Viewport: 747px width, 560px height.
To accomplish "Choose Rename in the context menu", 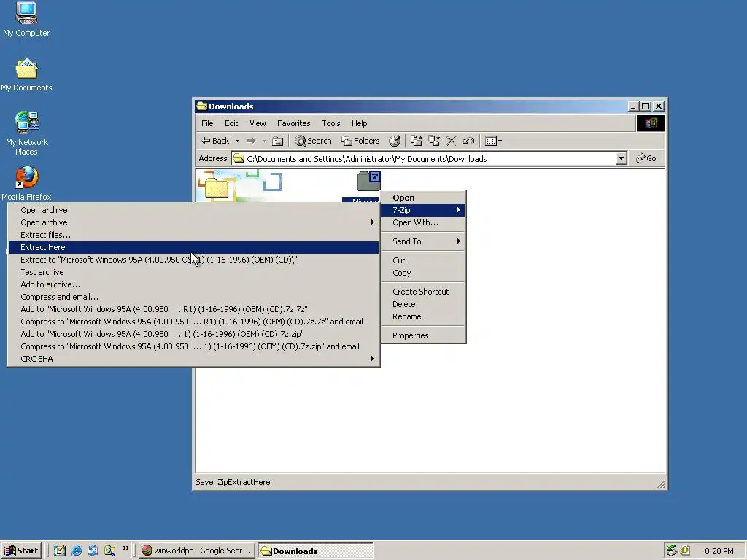I will [x=423, y=316].
